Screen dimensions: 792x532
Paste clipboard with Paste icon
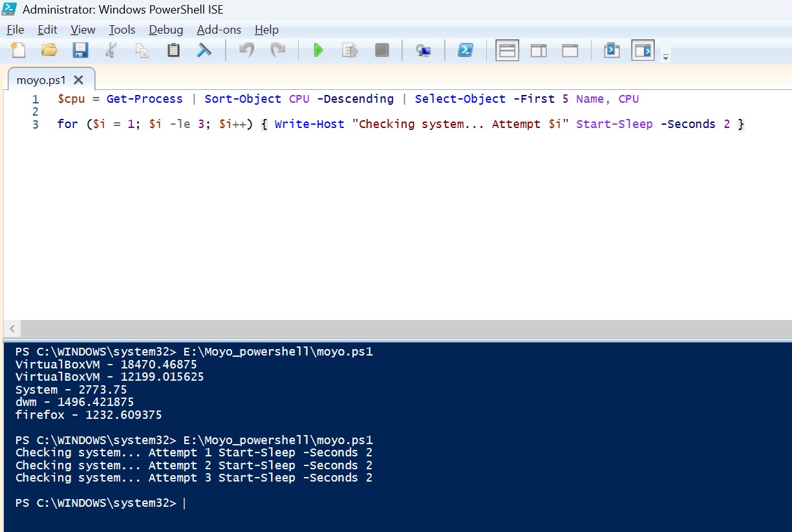(x=173, y=50)
